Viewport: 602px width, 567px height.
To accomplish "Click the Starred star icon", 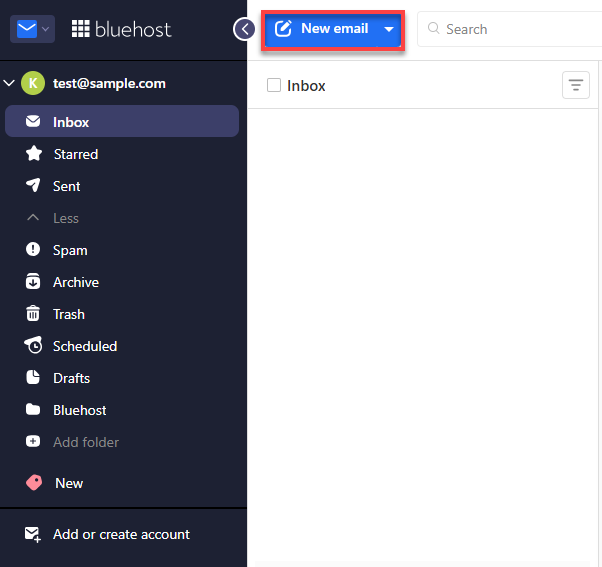I will click(x=34, y=153).
